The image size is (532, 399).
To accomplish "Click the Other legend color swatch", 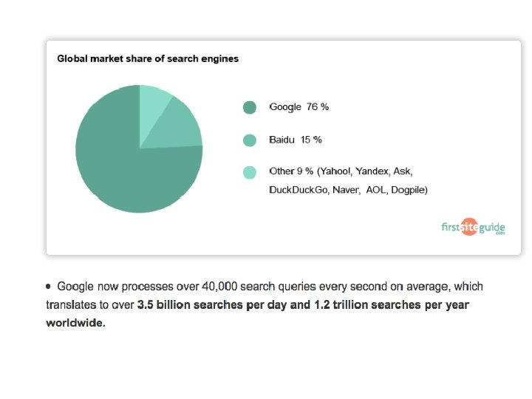I will pyautogui.click(x=250, y=172).
